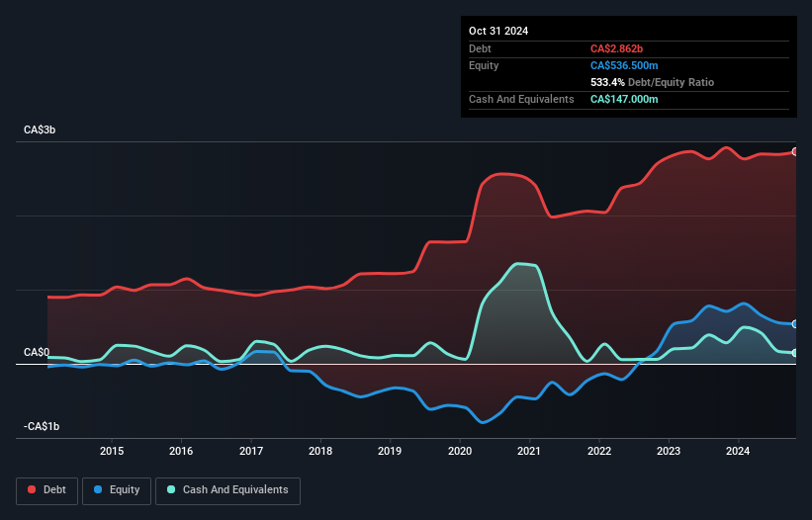
Task: Click the Cash And Equivalents tooltip label
Action: 521,99
